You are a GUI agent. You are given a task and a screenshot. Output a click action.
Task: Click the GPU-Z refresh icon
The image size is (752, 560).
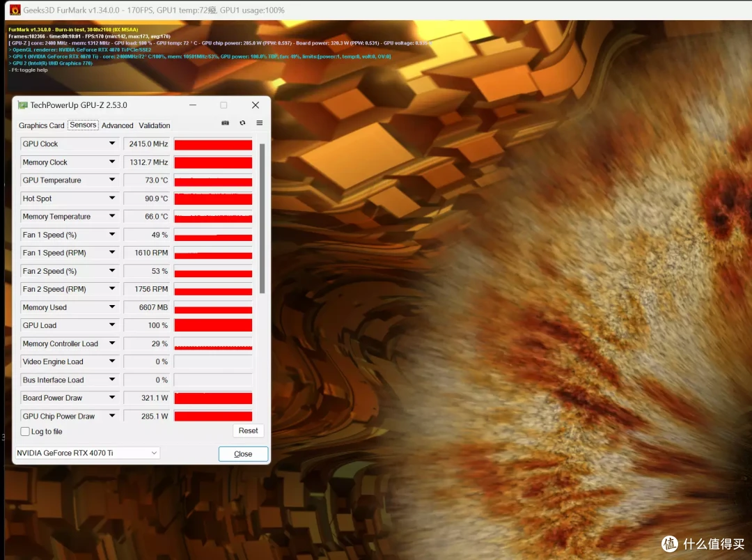coord(242,123)
